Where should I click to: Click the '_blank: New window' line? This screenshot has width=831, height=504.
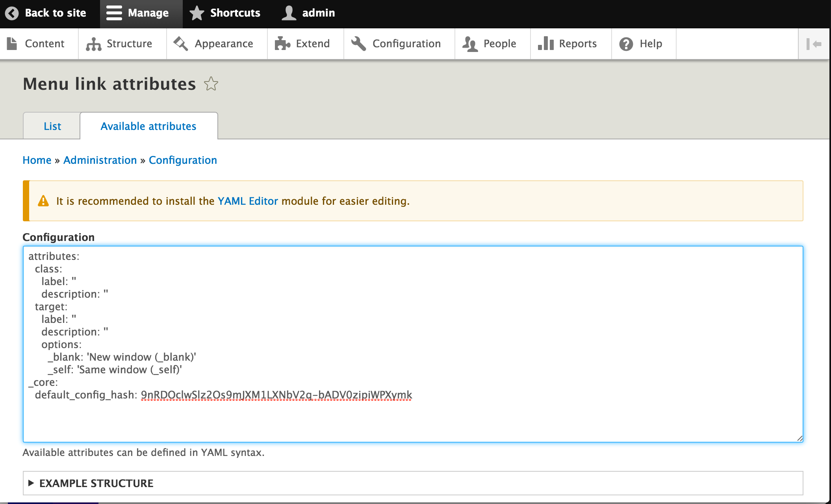122,357
